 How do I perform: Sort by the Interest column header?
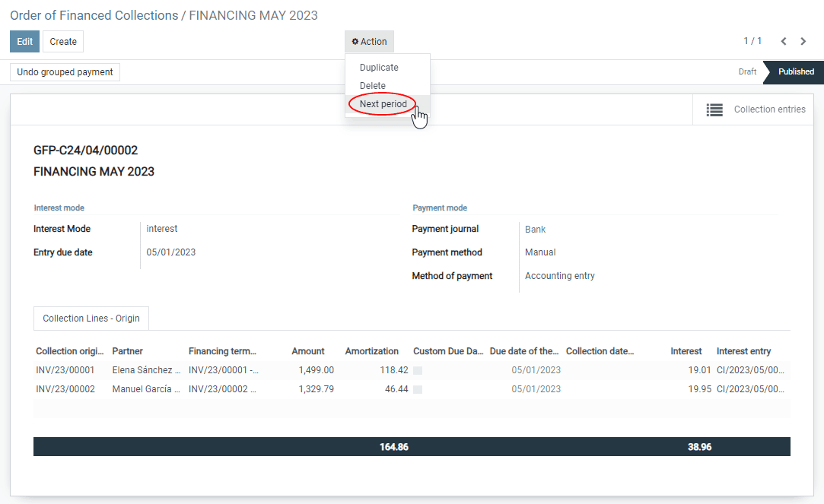pos(686,351)
